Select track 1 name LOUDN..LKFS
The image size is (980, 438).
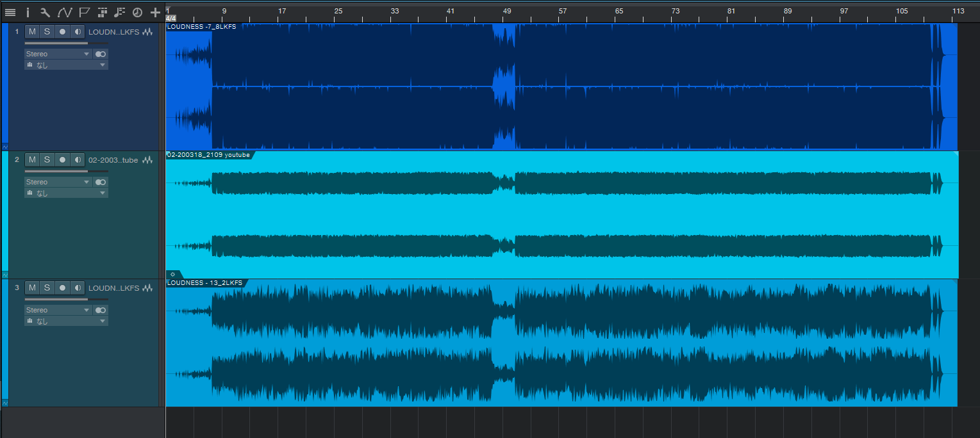coord(113,32)
